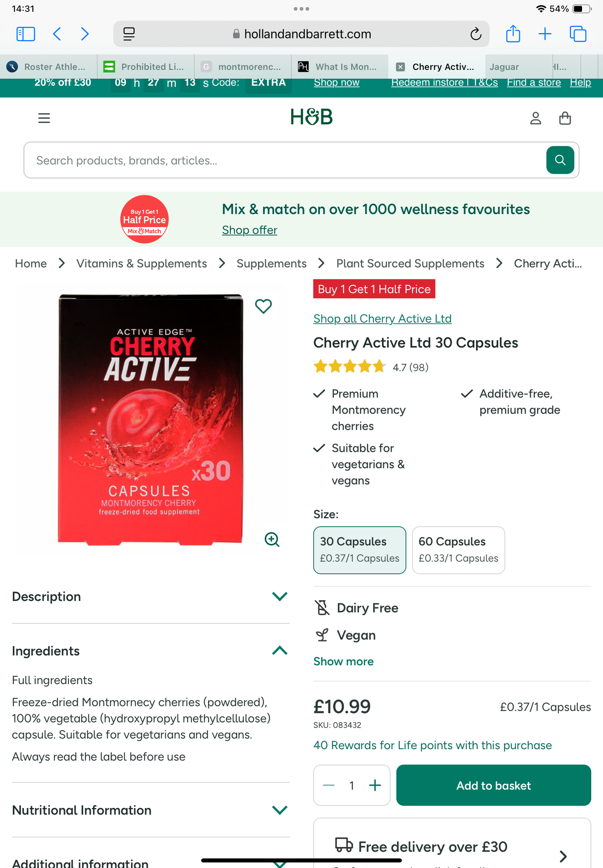
Task: Open the shopping basket icon
Action: [565, 118]
